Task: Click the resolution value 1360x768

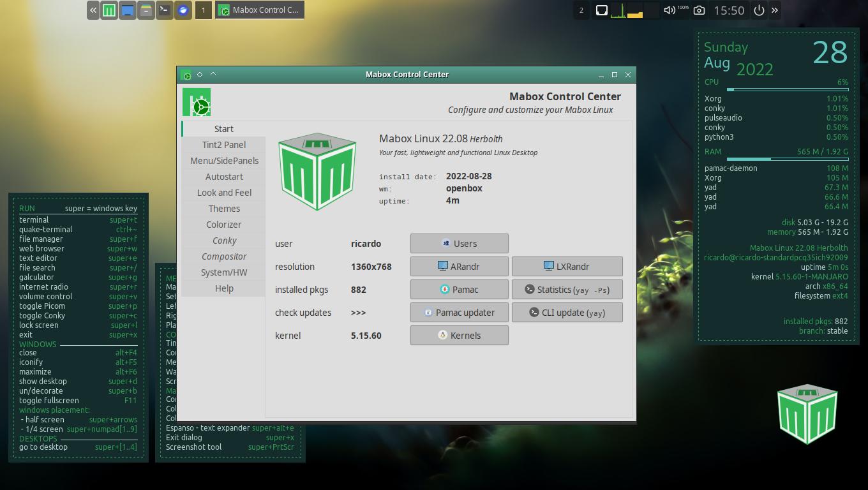Action: point(371,267)
